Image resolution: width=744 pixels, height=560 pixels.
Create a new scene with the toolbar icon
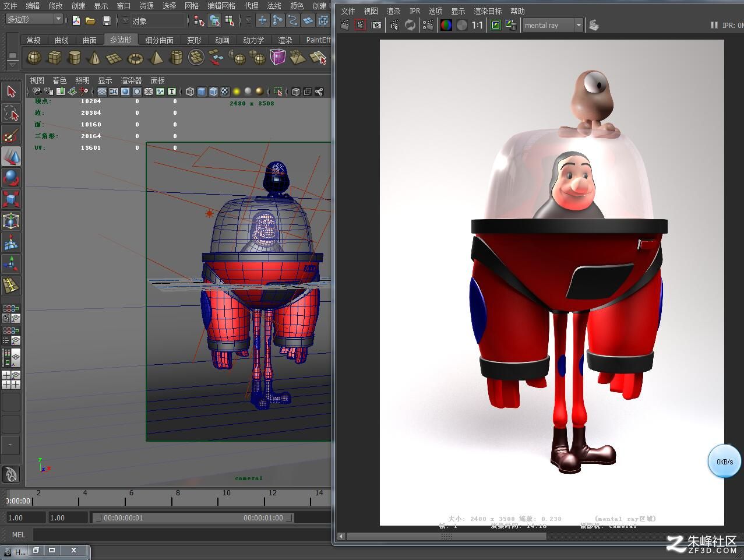[76, 20]
